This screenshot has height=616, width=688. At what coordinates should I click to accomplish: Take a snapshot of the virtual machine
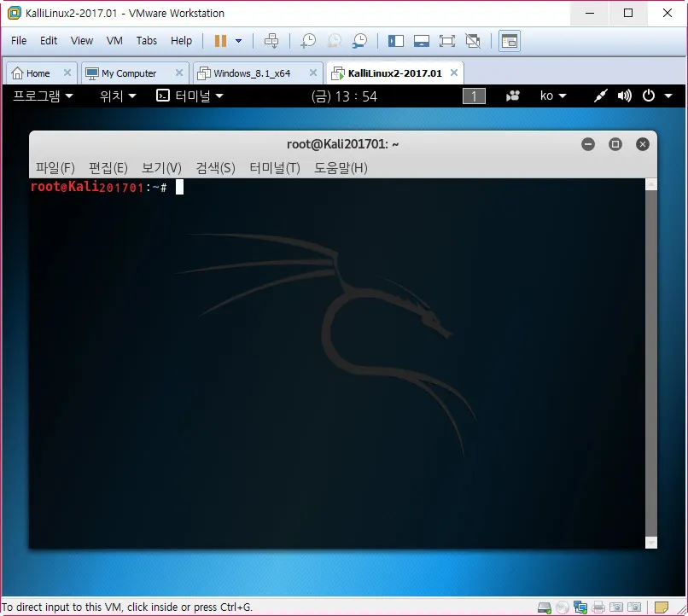[x=308, y=41]
